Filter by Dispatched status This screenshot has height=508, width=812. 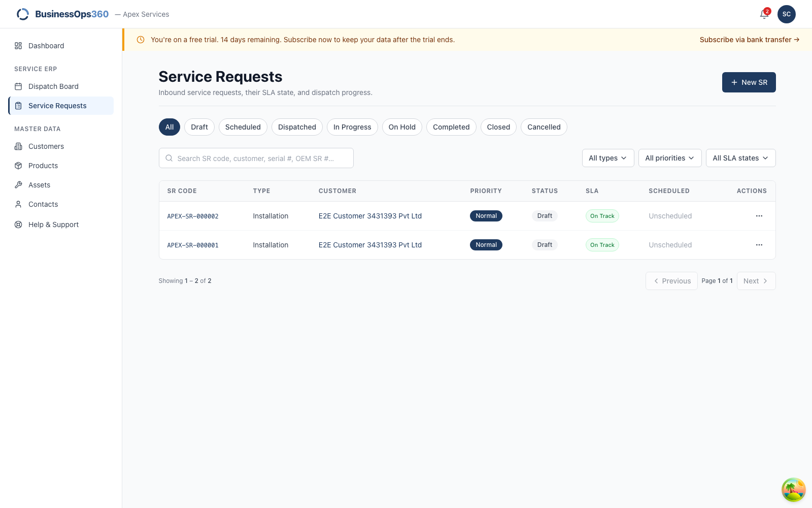click(297, 127)
